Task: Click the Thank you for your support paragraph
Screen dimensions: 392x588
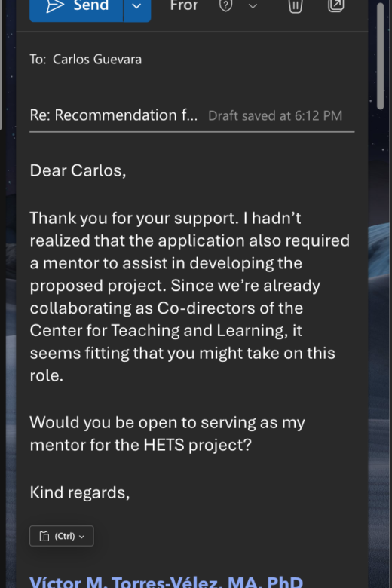Action: click(189, 296)
